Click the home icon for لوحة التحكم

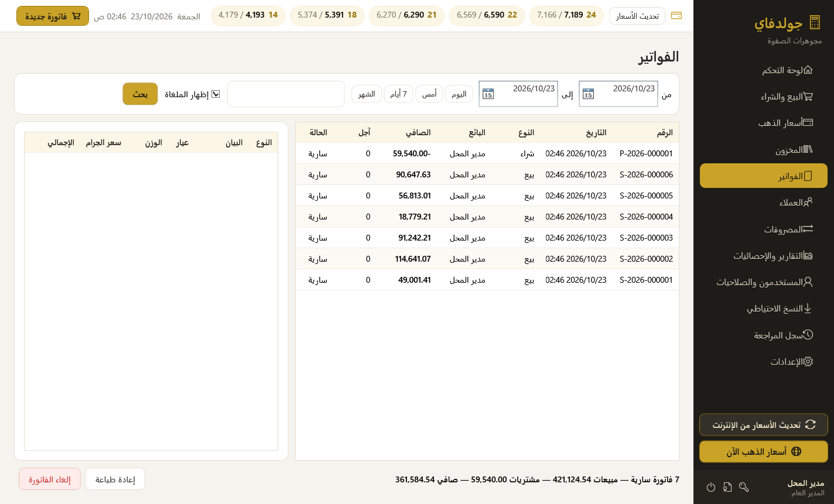click(808, 70)
